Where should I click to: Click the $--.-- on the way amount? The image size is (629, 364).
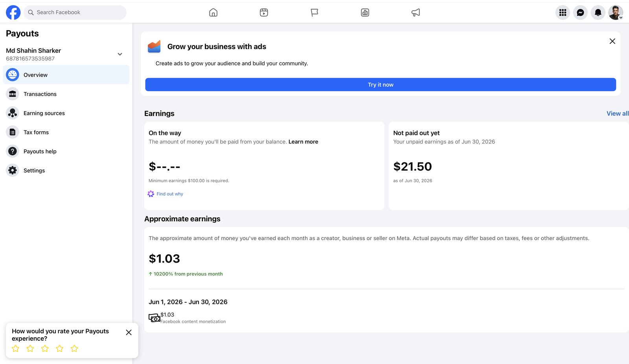(x=164, y=167)
